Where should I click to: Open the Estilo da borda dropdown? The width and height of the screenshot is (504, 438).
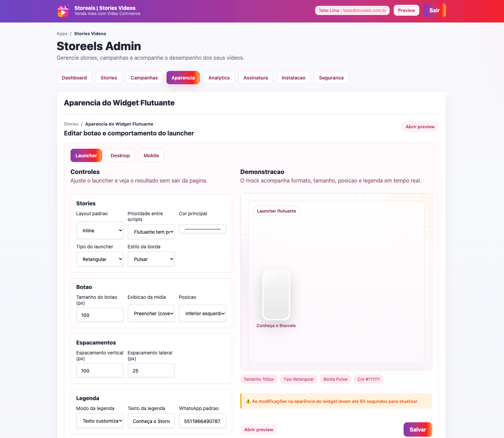pyautogui.click(x=151, y=259)
